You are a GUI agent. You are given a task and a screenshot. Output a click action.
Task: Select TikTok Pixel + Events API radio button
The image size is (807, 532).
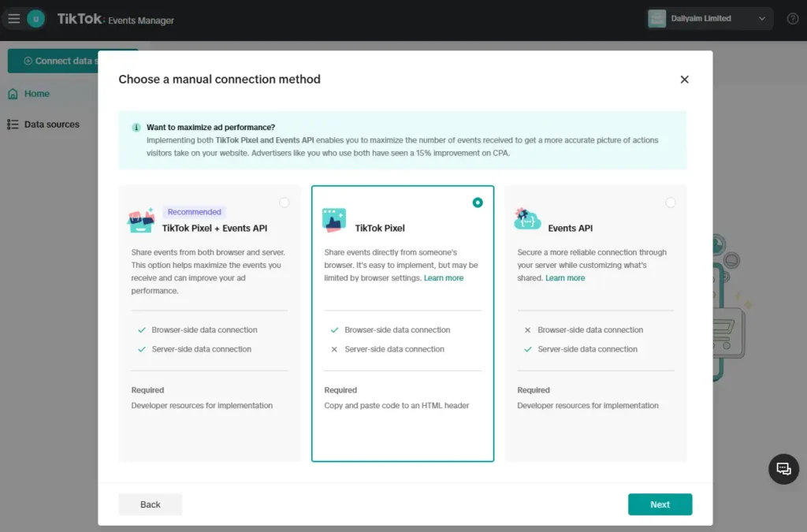(x=284, y=203)
